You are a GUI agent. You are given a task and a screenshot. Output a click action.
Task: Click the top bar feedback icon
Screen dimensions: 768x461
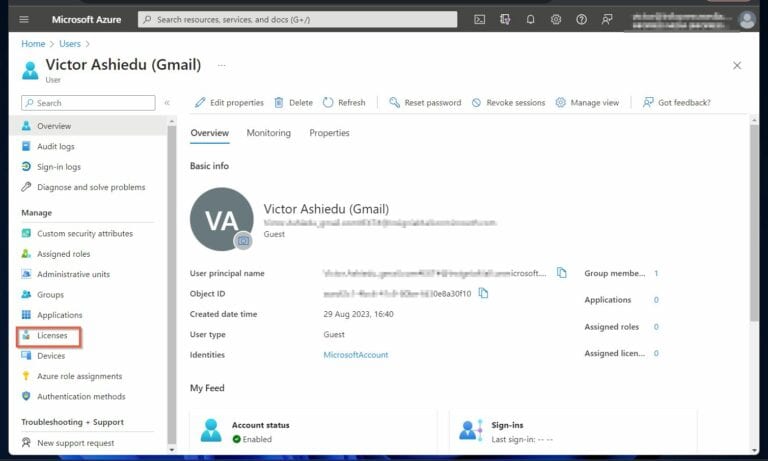607,20
